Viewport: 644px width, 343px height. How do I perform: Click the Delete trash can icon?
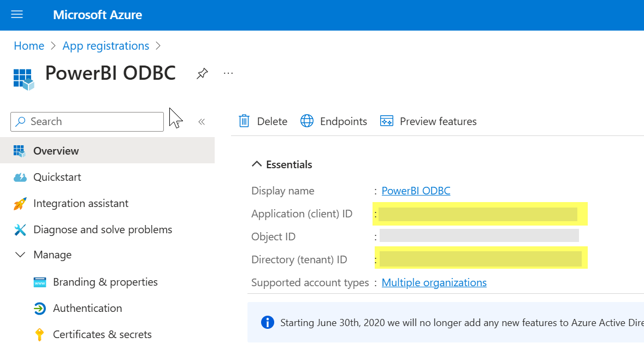244,121
